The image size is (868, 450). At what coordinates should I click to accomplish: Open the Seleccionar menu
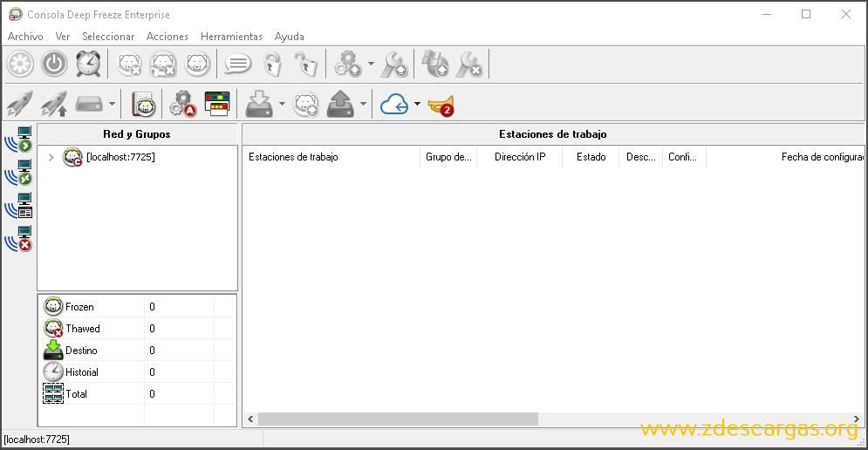(x=108, y=37)
